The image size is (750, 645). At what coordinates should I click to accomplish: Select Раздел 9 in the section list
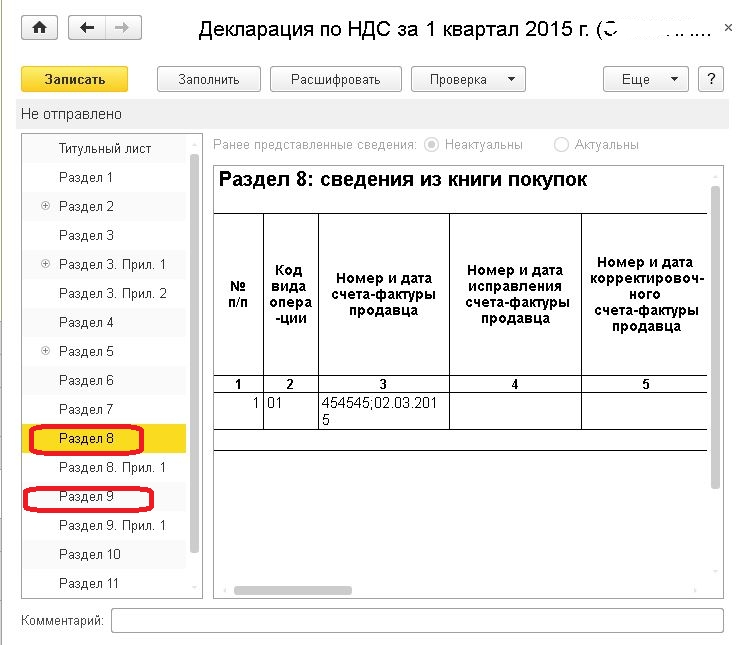(x=87, y=497)
